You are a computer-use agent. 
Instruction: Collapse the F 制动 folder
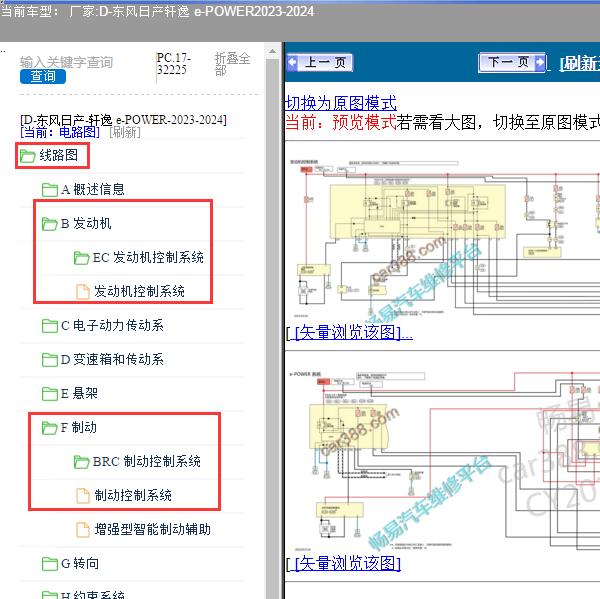click(x=79, y=428)
